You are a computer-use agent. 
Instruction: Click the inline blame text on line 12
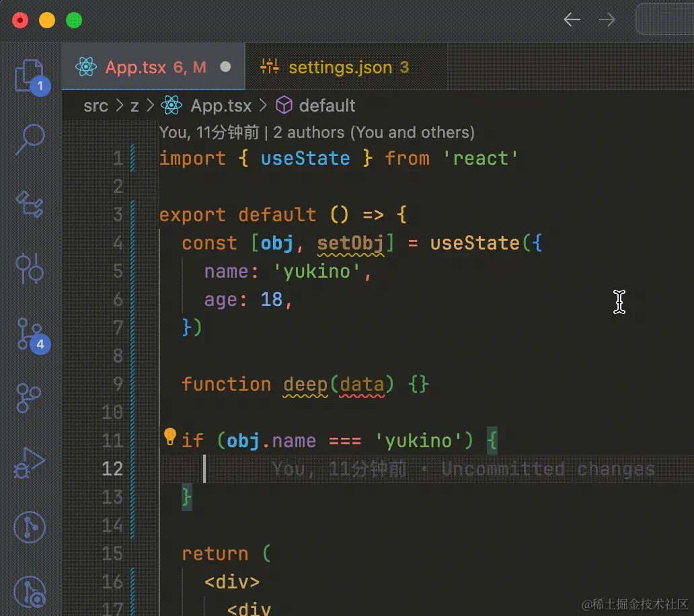(x=463, y=469)
